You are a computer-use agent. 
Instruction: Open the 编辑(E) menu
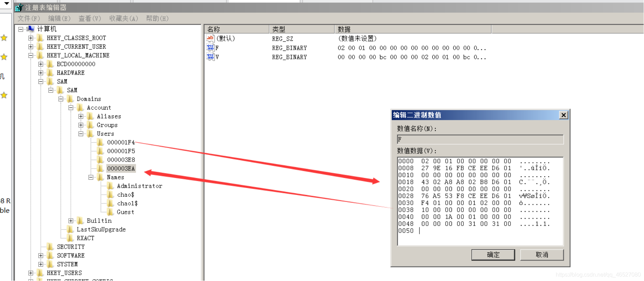click(59, 18)
